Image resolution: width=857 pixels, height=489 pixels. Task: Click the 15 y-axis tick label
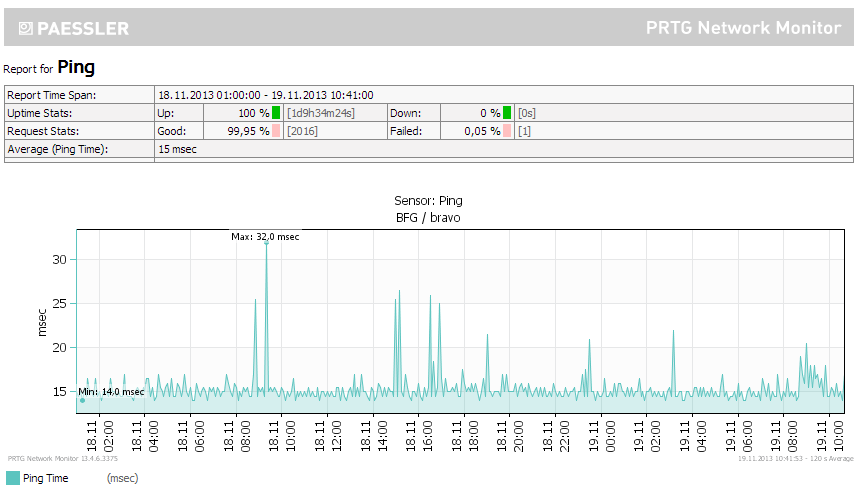point(59,392)
